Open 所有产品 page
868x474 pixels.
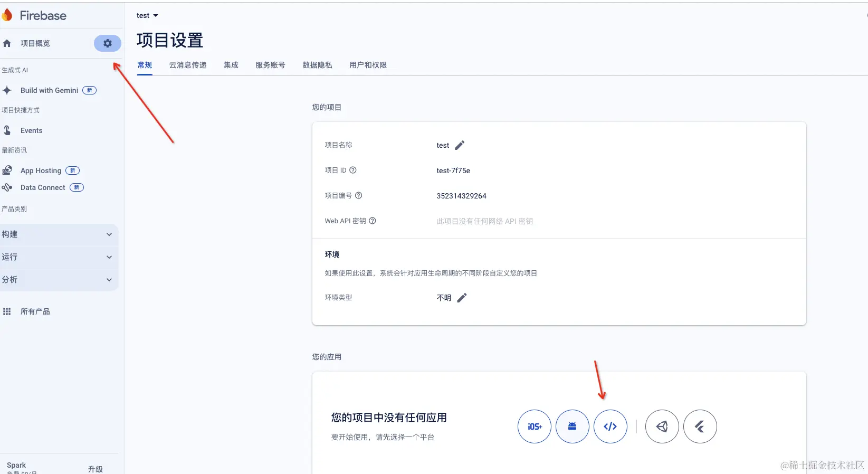pos(35,311)
